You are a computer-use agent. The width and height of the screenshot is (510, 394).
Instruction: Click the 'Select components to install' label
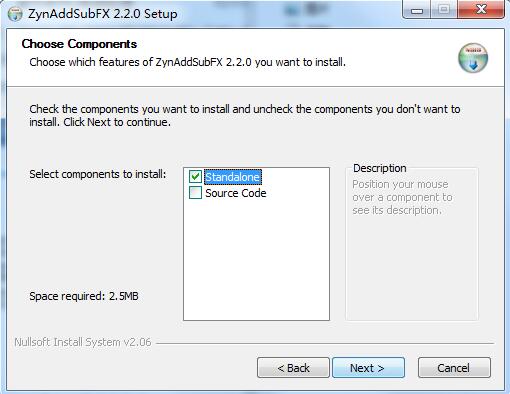[98, 174]
